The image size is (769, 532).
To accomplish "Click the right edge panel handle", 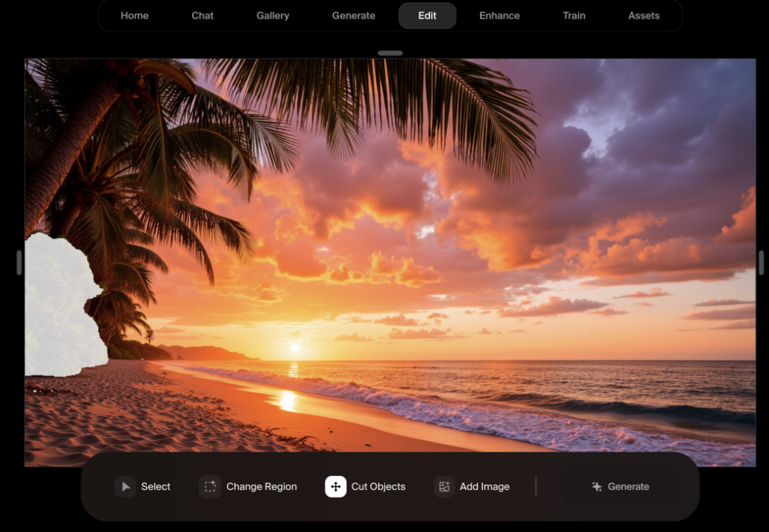I will [x=761, y=262].
